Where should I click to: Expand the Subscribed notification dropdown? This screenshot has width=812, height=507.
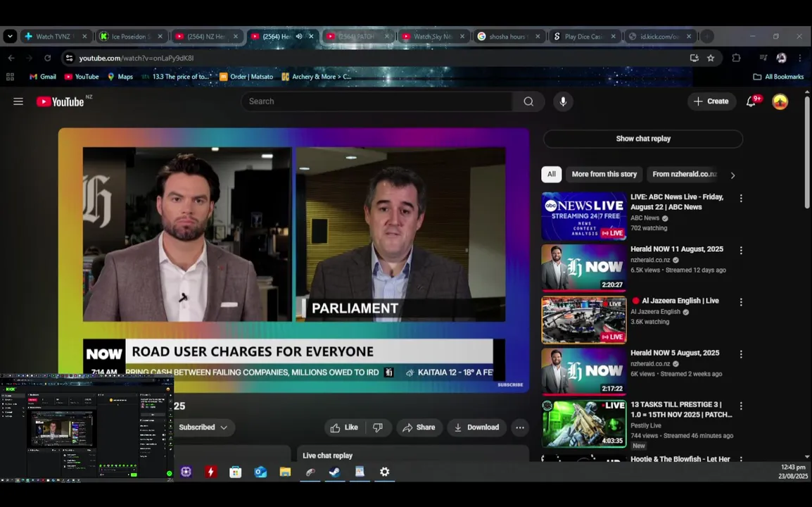[x=224, y=427]
